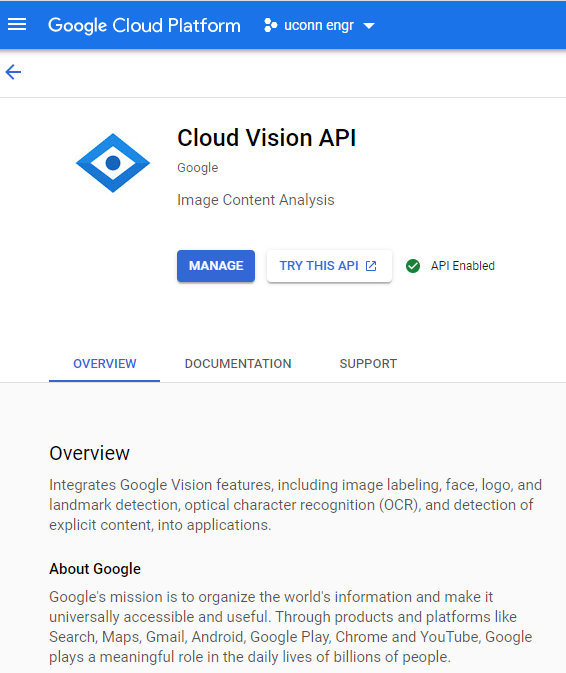This screenshot has height=673, width=566.
Task: Click the Google publisher name
Action: pos(198,168)
